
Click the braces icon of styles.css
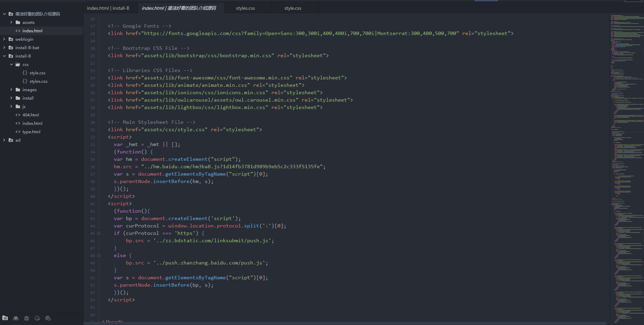click(25, 81)
